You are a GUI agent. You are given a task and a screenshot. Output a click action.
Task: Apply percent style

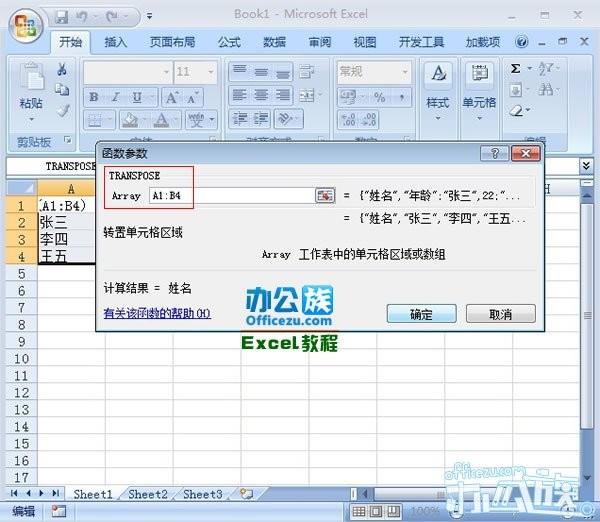pos(380,97)
